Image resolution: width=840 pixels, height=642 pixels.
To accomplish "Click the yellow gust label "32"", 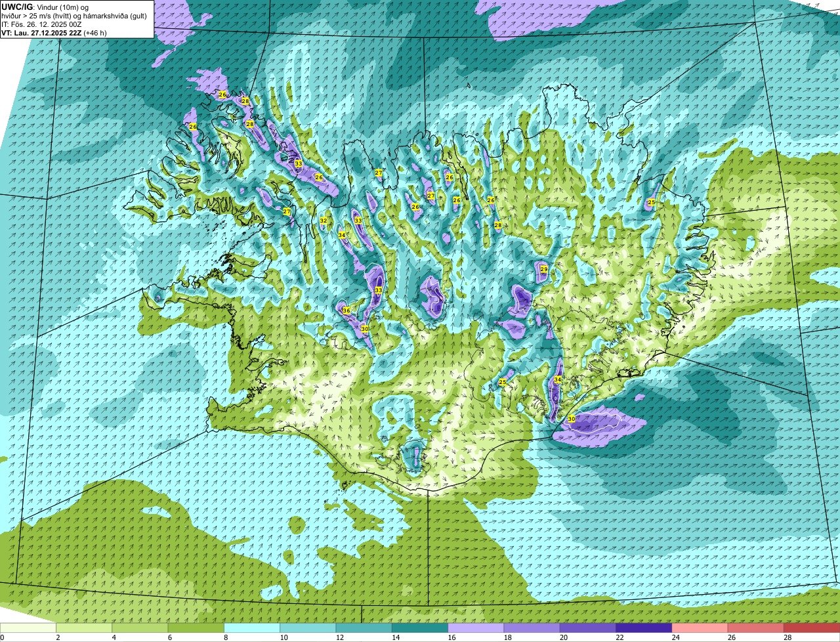I will tap(324, 221).
